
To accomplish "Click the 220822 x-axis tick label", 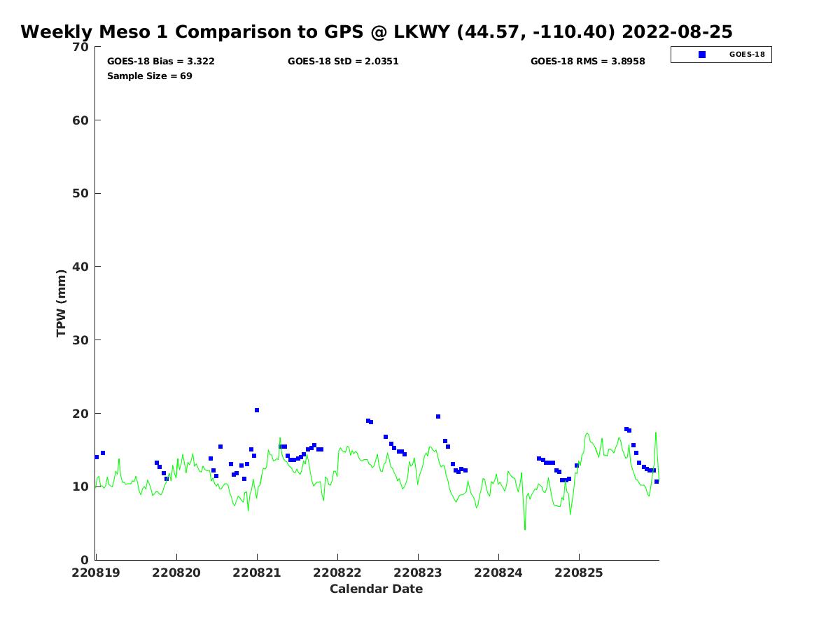I will click(337, 573).
